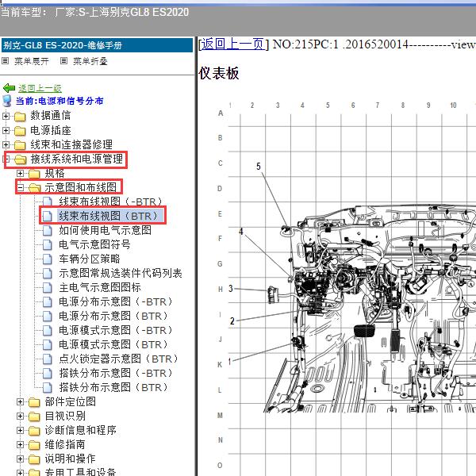Expand the 说明和操作 tree node
The image size is (476, 476).
20,459
